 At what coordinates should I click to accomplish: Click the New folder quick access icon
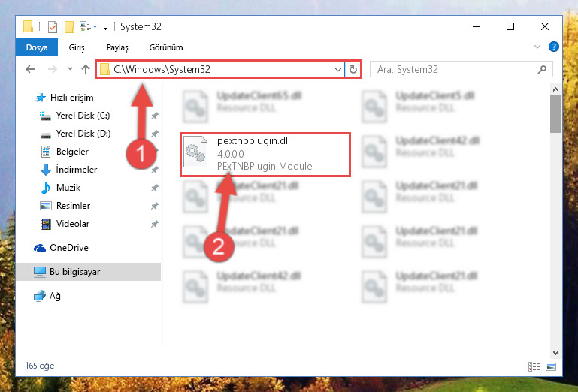tap(69, 27)
